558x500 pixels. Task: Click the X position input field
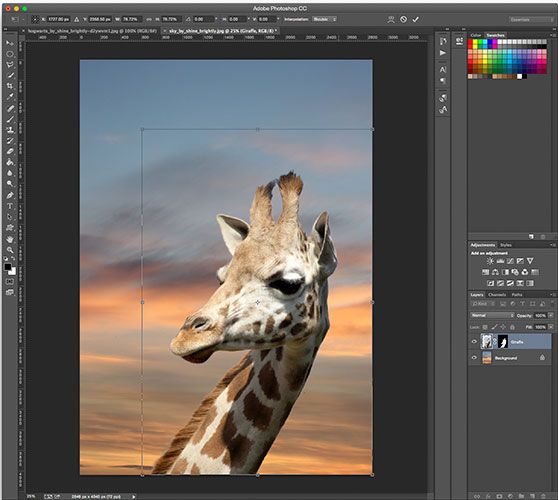pos(59,19)
